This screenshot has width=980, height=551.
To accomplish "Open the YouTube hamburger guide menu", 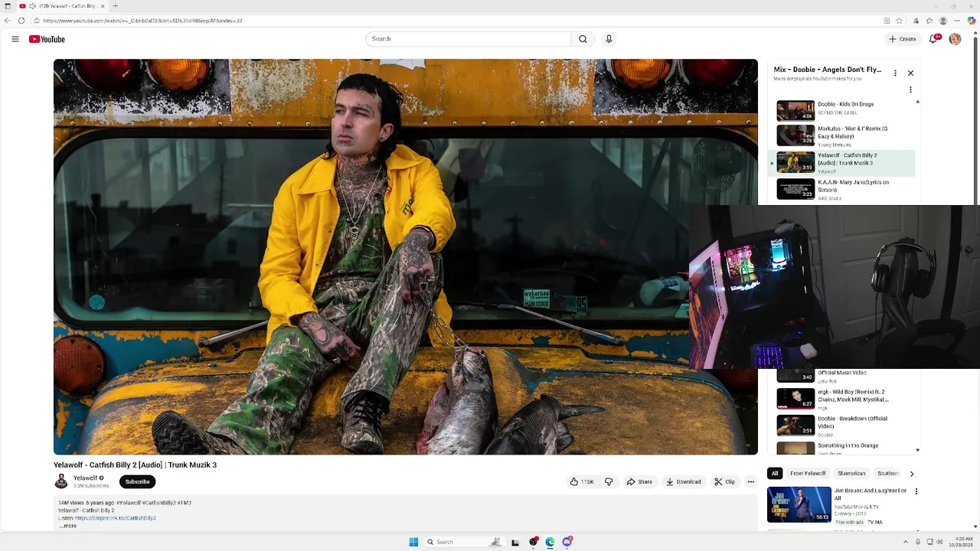I will tap(15, 39).
